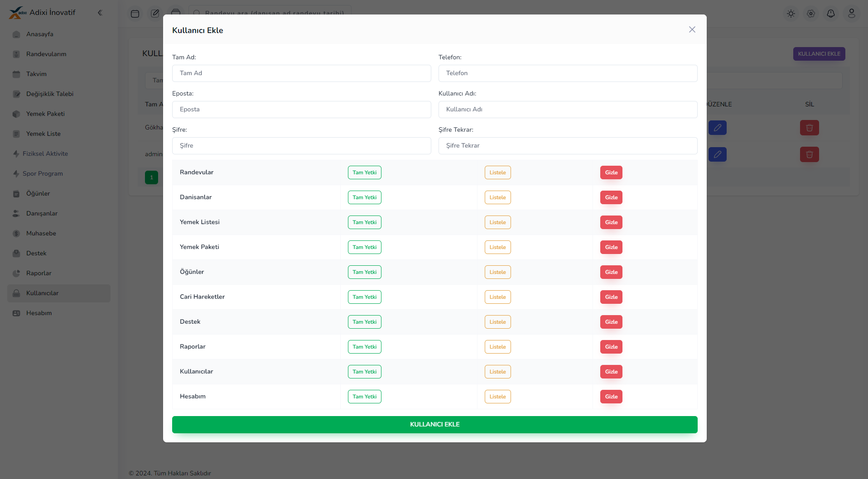Open the Anasayfa sidebar icon

[x=16, y=34]
